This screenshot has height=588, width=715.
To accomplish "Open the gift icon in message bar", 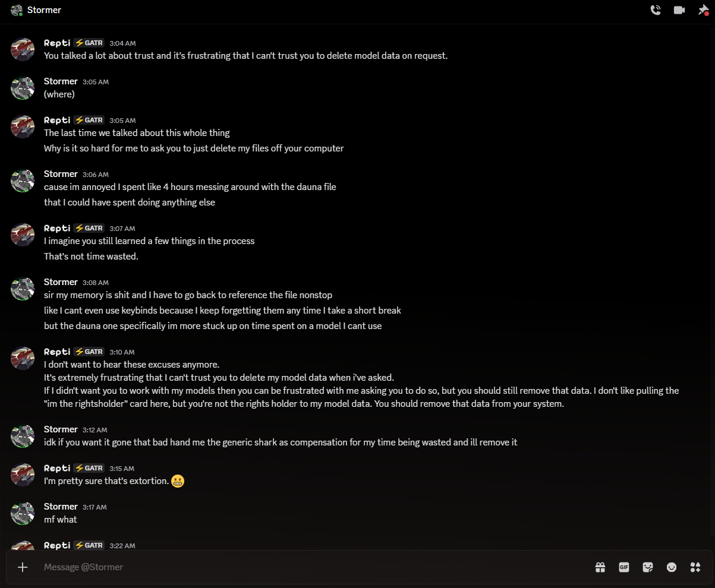I will pyautogui.click(x=600, y=567).
